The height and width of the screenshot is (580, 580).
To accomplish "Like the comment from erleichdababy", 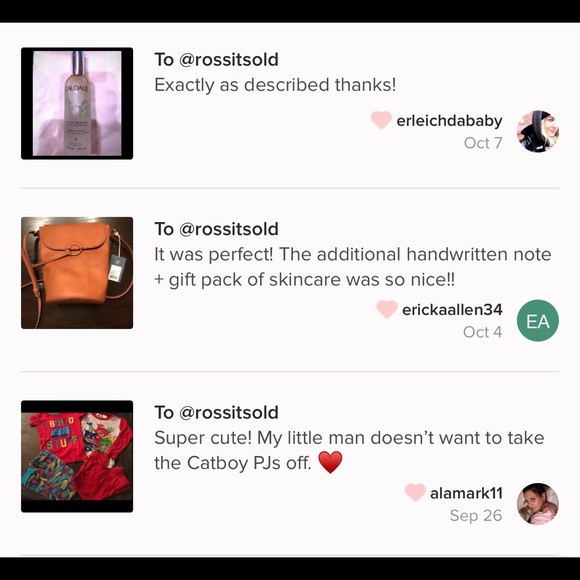I will (381, 120).
